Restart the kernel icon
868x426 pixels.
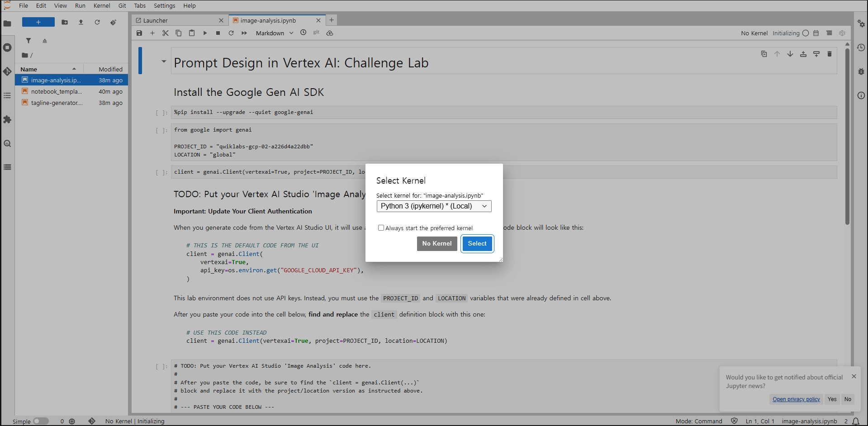(x=231, y=33)
